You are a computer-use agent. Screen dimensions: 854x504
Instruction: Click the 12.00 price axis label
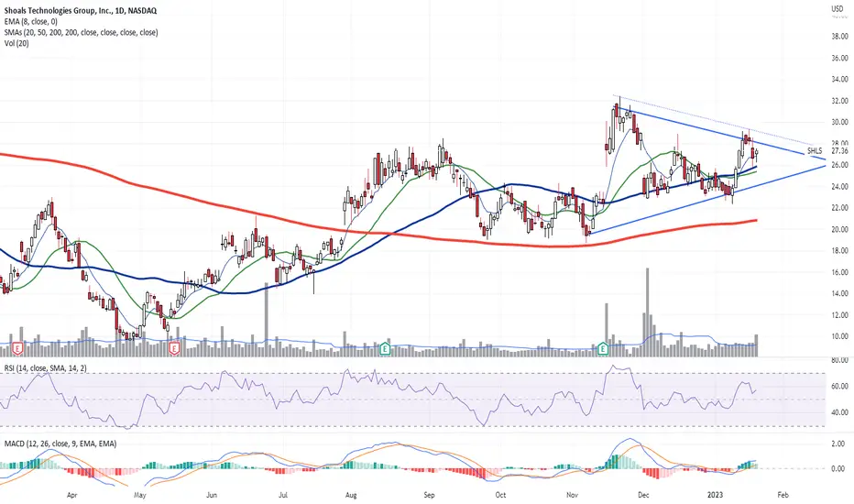point(839,315)
